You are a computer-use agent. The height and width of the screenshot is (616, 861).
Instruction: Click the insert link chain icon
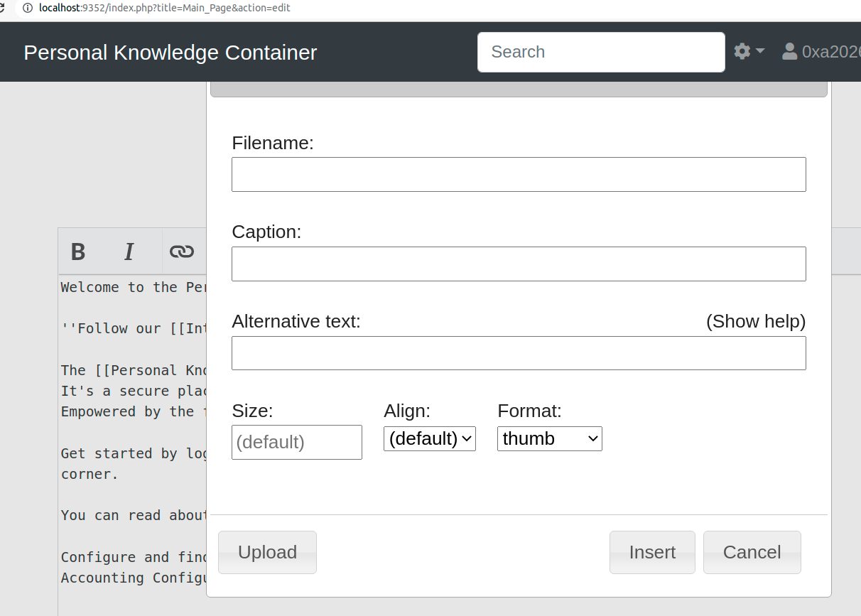pos(182,252)
